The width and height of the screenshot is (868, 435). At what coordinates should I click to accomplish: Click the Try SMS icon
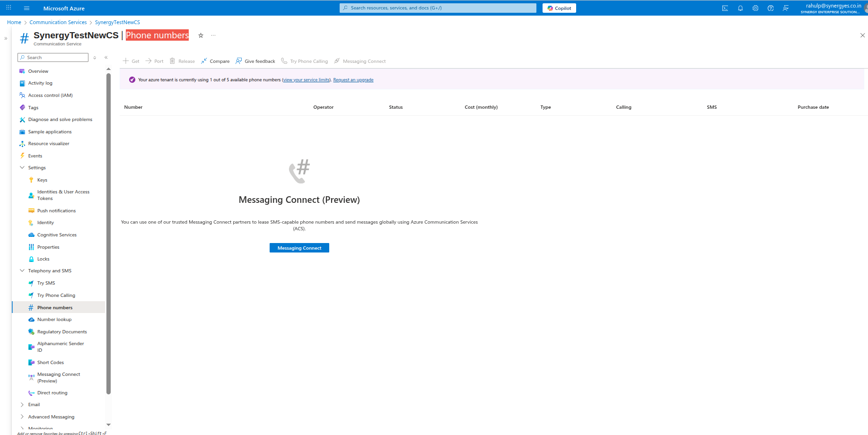[31, 283]
